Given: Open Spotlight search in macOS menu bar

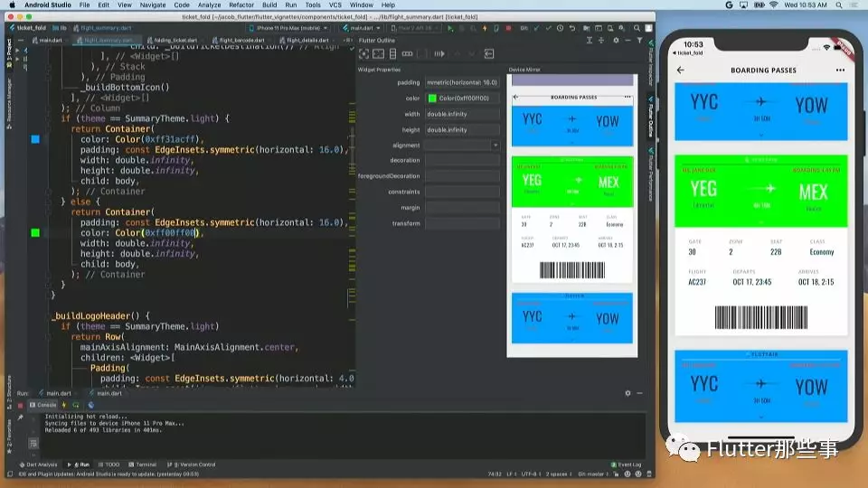Looking at the screenshot, I should (839, 5).
